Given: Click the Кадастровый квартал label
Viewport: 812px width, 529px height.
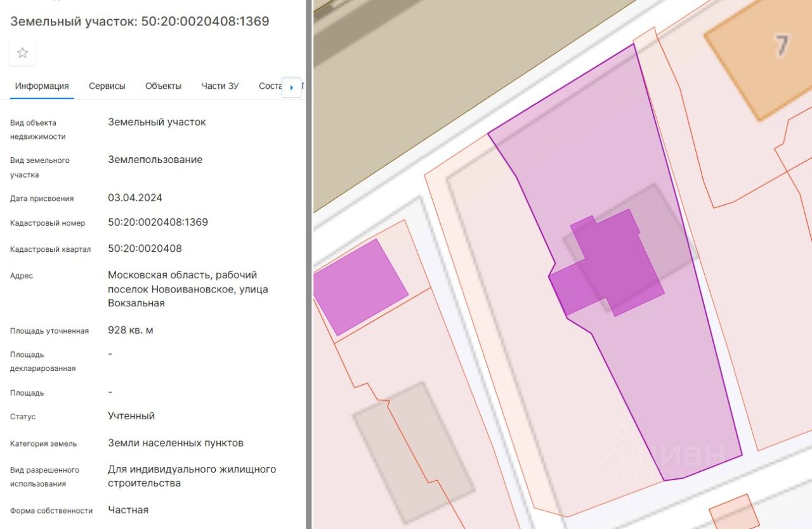Looking at the screenshot, I should click(50, 250).
